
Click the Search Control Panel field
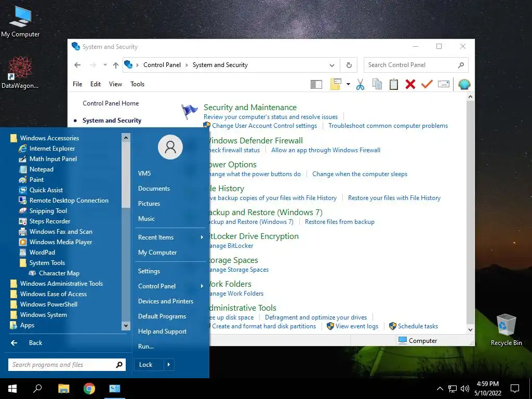[416, 65]
